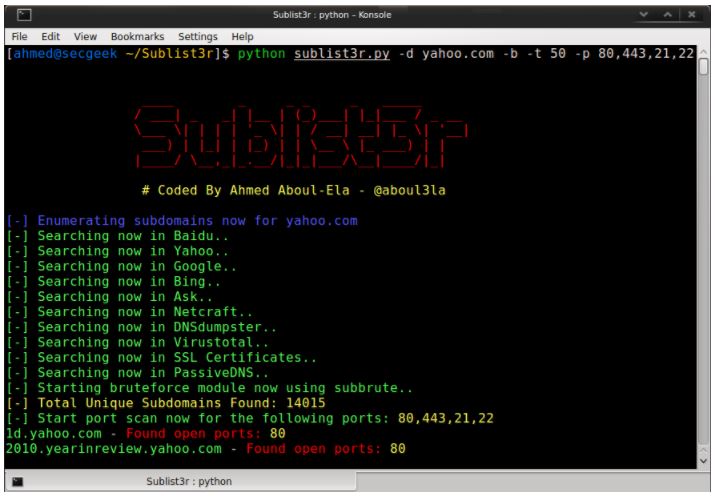Click '~/Sublist3r' path in the prompt
This screenshot has width=715, height=496.
pyautogui.click(x=169, y=54)
